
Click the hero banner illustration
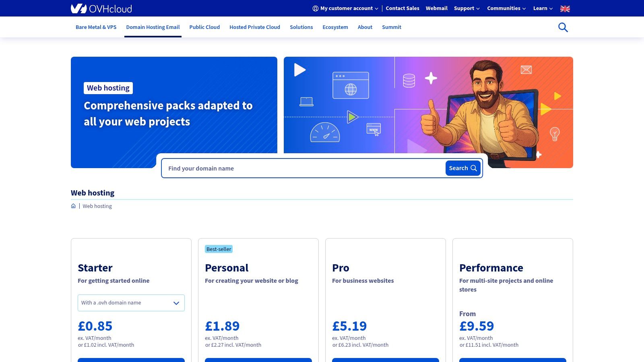coord(428,112)
